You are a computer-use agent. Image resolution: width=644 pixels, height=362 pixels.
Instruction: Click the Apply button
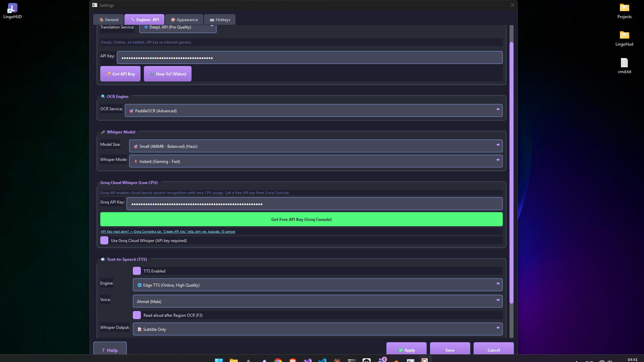tap(406, 350)
